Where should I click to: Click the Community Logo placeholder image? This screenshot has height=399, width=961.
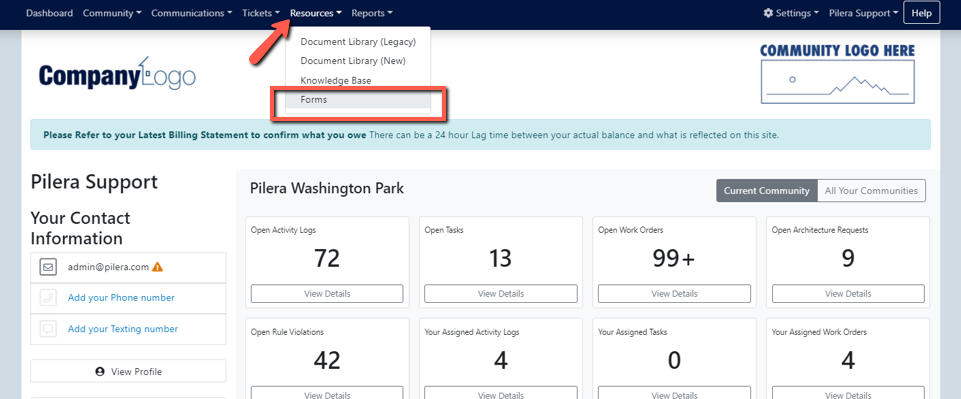coord(837,74)
